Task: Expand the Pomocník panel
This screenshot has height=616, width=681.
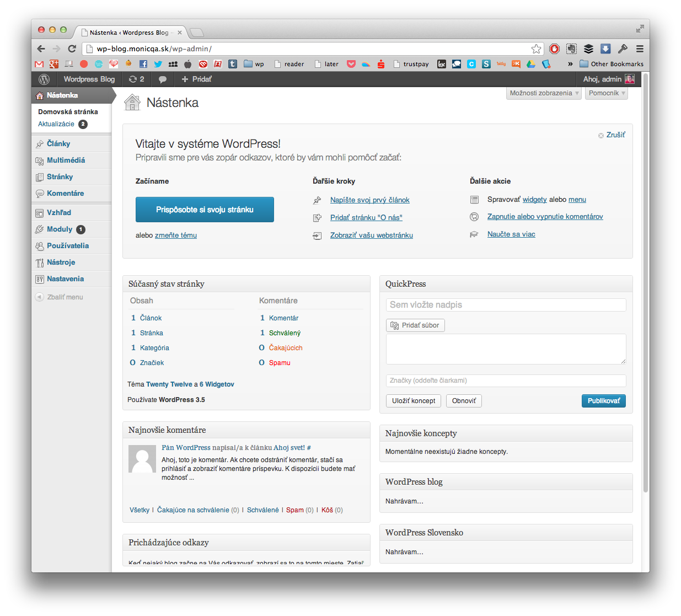Action: 605,93
